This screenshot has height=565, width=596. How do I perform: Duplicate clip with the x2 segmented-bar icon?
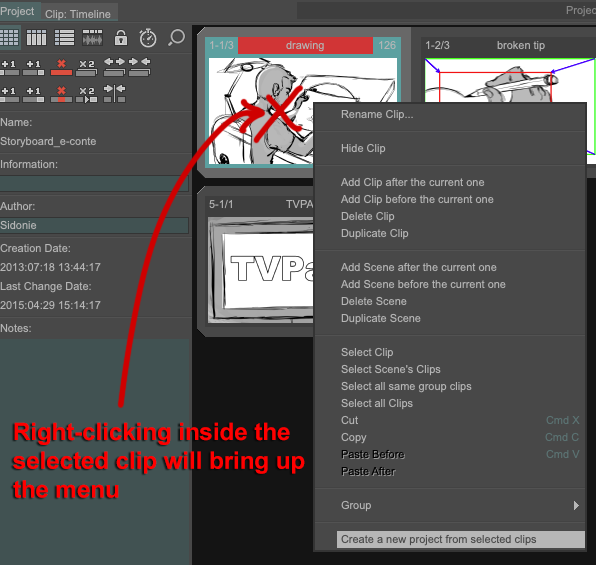(86, 94)
